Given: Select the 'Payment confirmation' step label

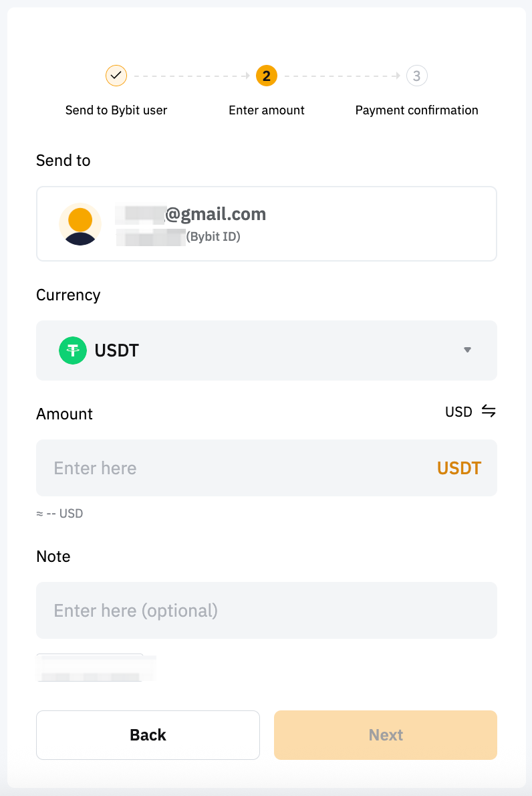Looking at the screenshot, I should tap(416, 110).
